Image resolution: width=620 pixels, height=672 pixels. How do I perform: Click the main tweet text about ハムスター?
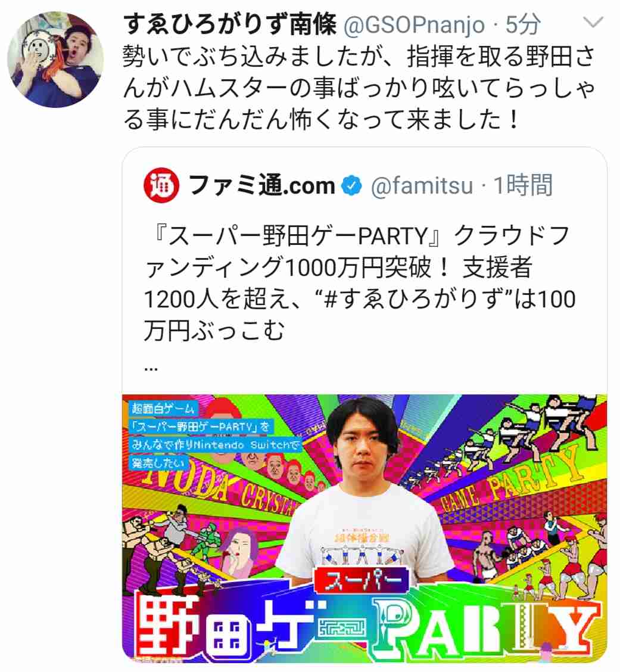click(x=359, y=88)
